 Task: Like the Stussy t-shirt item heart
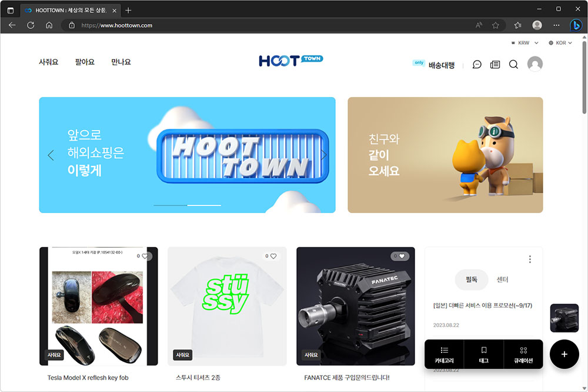273,256
